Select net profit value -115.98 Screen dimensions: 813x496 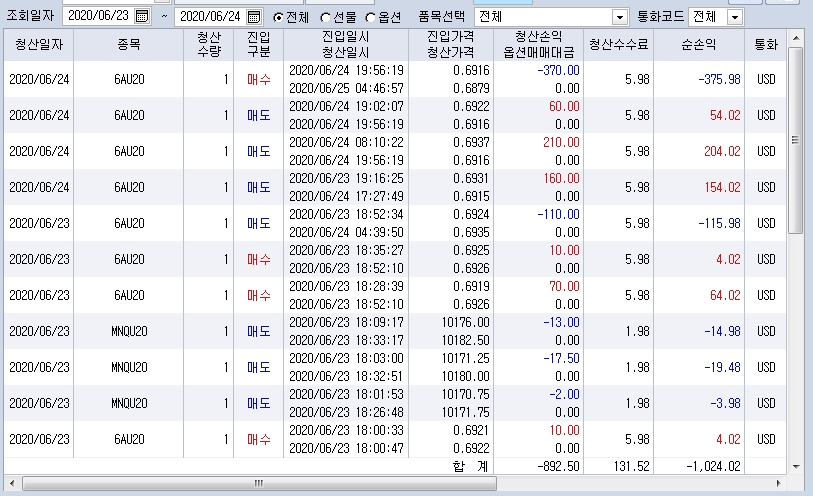pos(719,223)
